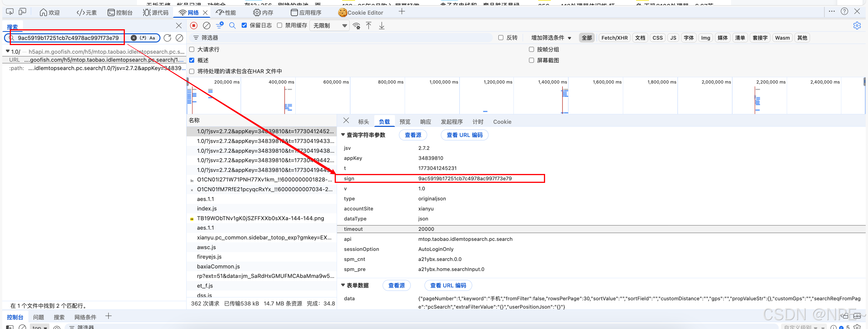The height and width of the screenshot is (329, 868).
Task: Uncheck the 保留日志 checkbox
Action: point(244,26)
